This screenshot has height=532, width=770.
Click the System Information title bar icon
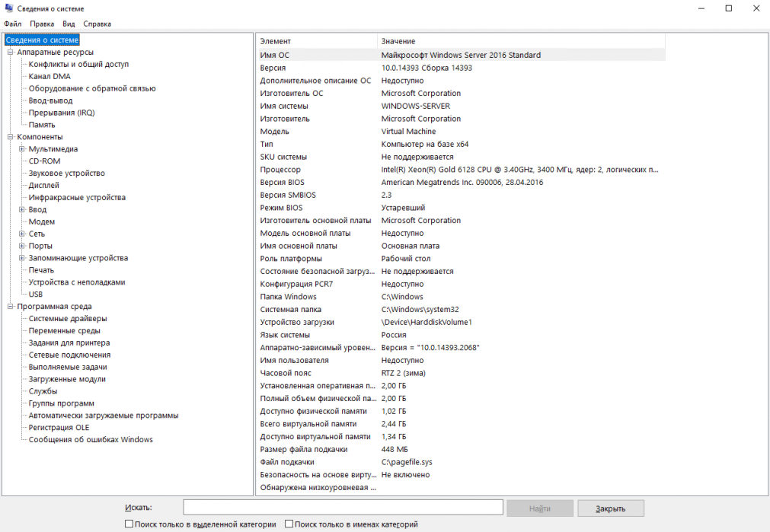point(9,8)
